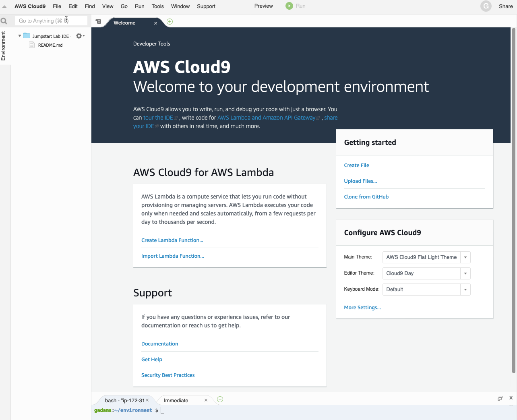Open the Tools menu
The height and width of the screenshot is (420, 517).
pos(158,6)
